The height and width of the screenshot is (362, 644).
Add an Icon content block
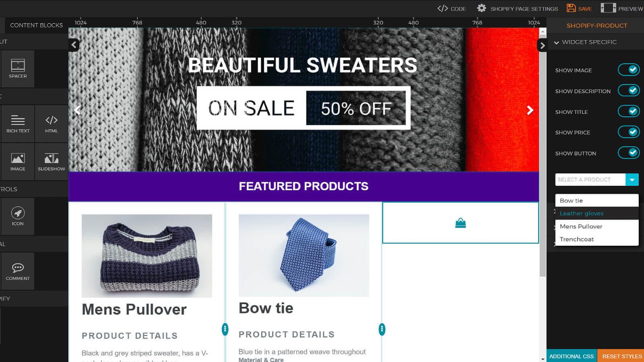point(18,216)
